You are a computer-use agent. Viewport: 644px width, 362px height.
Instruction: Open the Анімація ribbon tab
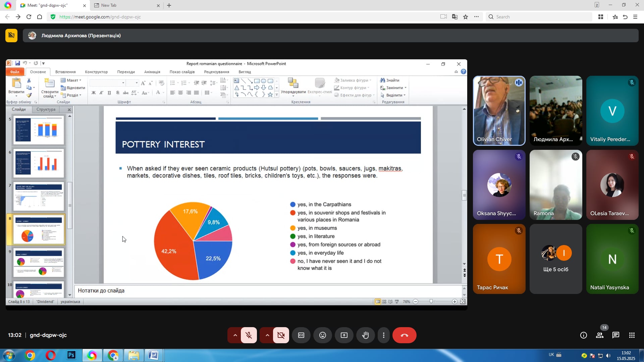click(152, 72)
